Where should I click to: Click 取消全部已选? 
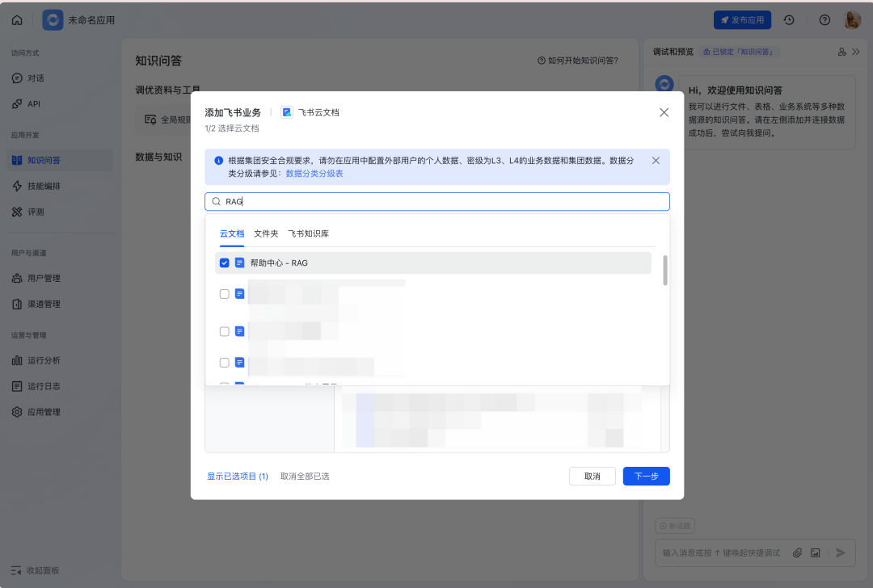point(305,477)
